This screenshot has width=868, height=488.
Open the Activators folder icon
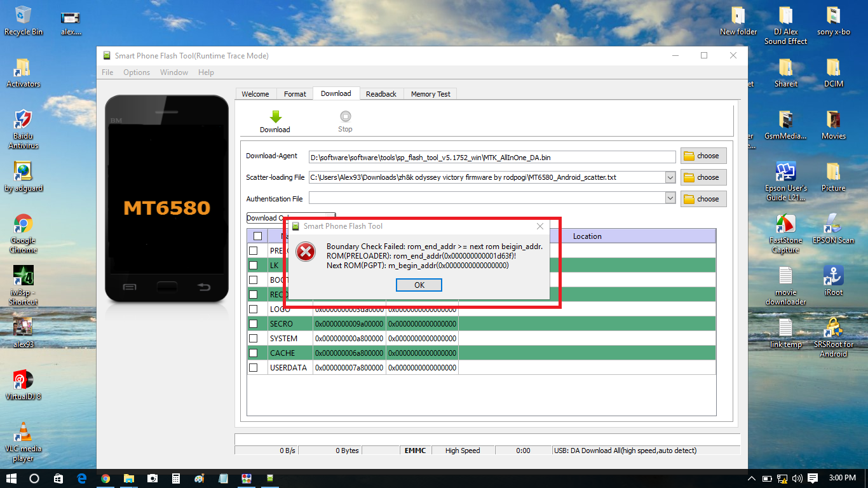coord(24,68)
